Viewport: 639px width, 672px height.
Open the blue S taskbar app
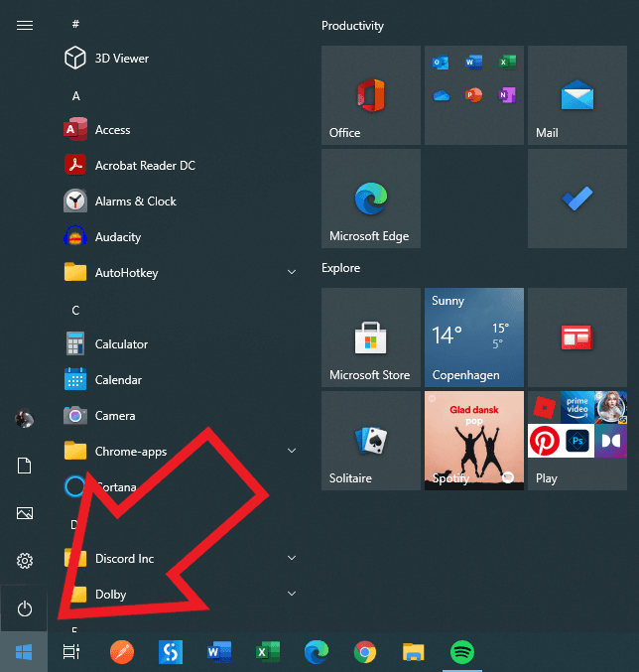171,652
